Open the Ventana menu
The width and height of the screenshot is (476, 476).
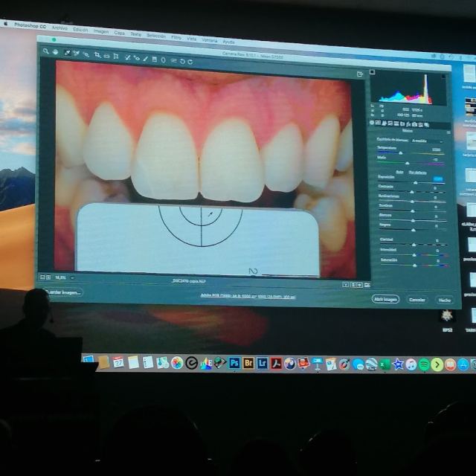tap(210, 40)
